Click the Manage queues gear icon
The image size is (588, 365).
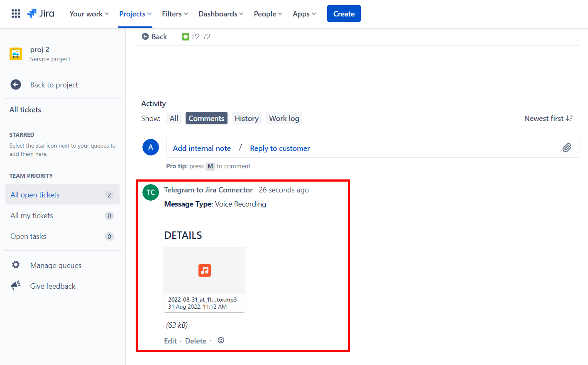[16, 265]
